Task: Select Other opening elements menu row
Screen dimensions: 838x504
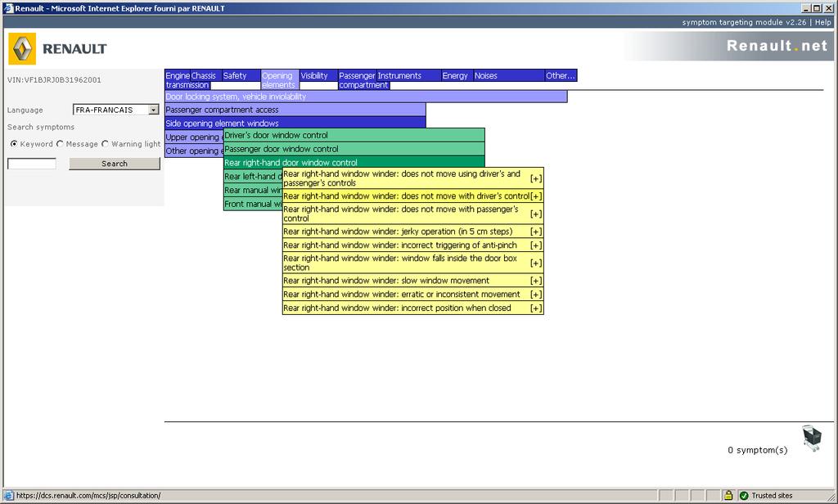Action: click(194, 151)
